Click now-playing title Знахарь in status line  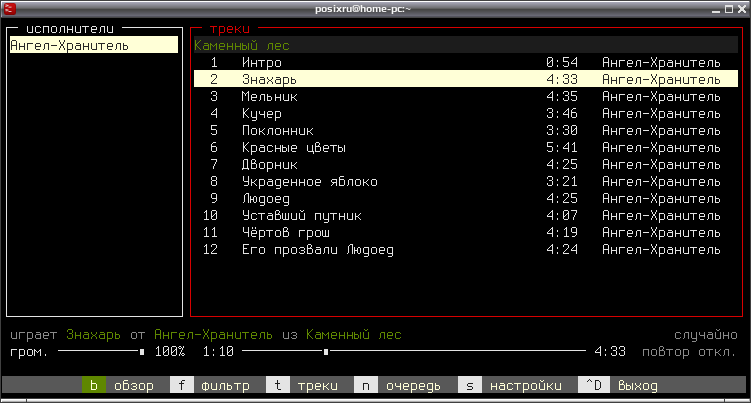pos(93,334)
